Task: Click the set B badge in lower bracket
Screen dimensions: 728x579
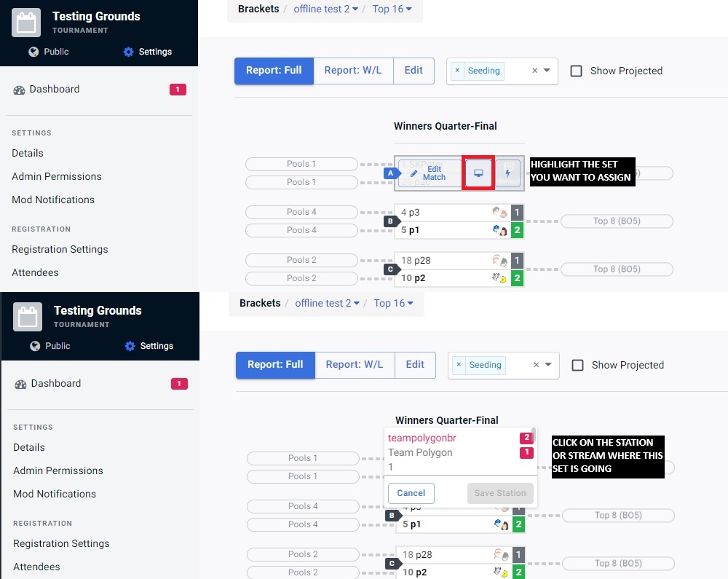Action: [392, 516]
